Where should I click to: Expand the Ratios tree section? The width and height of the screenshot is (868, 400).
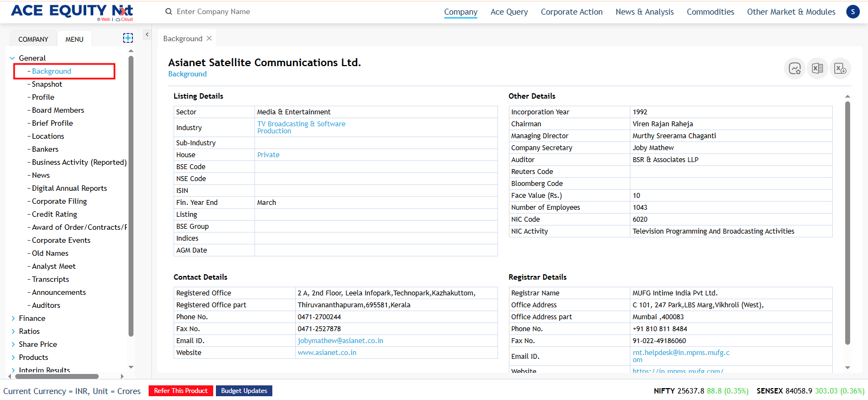coord(12,331)
